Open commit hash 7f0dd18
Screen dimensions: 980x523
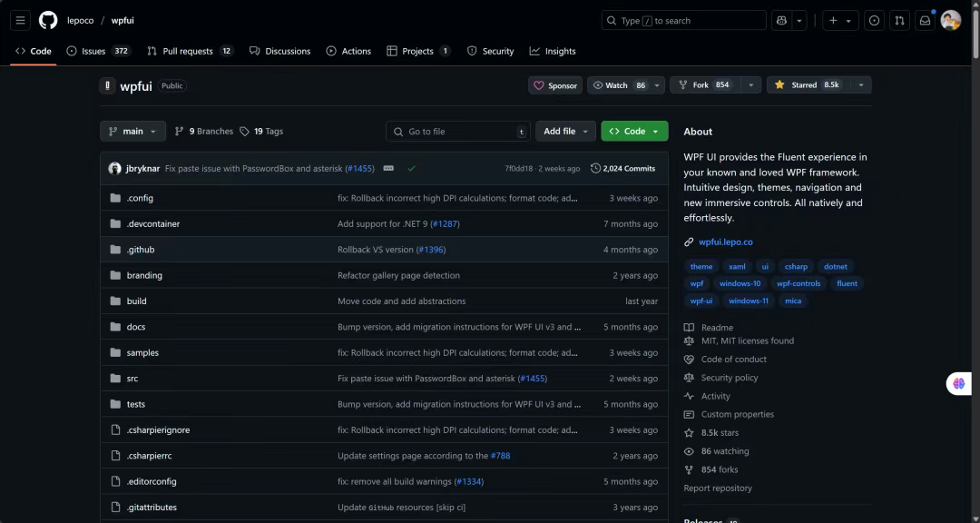click(x=519, y=169)
